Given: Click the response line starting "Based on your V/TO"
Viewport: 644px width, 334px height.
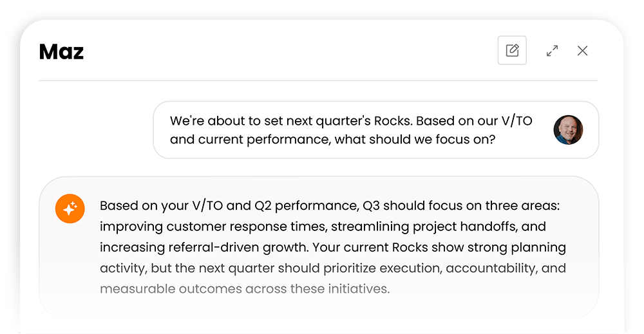Looking at the screenshot, I should point(329,205).
